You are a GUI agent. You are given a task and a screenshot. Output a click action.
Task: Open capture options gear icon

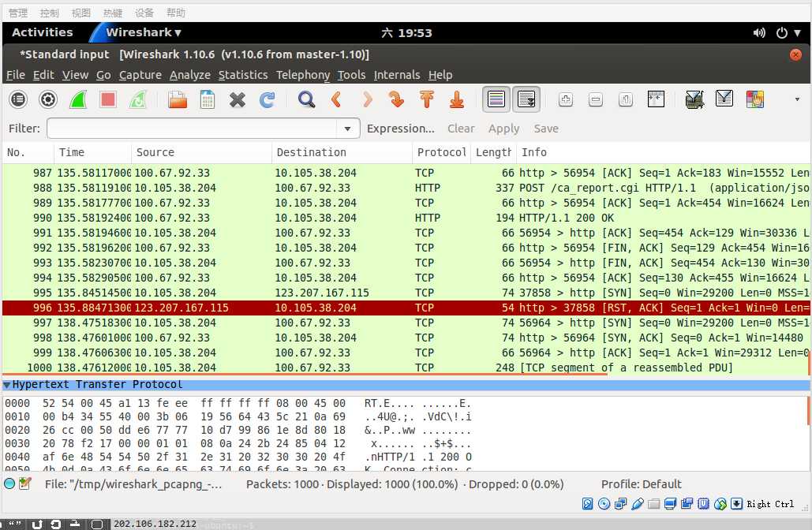click(48, 99)
